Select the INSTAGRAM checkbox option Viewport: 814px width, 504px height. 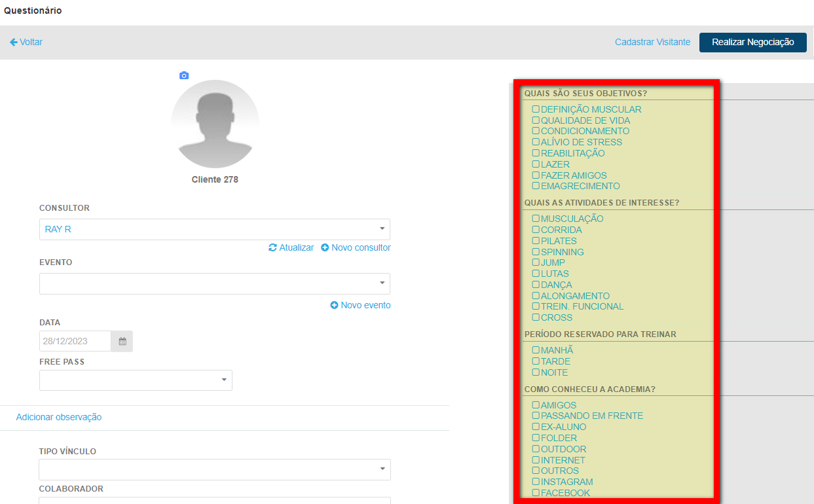[x=536, y=482]
